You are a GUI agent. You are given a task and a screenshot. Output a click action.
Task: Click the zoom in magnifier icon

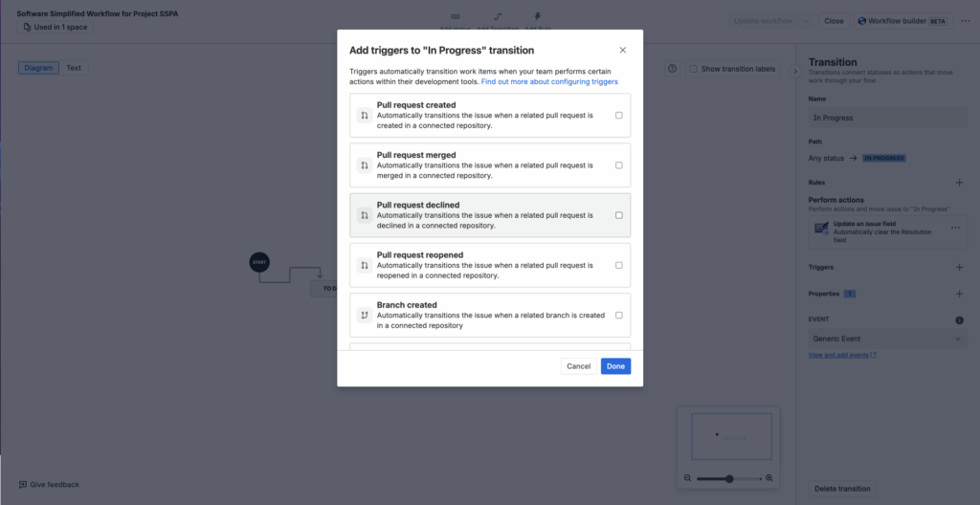769,477
